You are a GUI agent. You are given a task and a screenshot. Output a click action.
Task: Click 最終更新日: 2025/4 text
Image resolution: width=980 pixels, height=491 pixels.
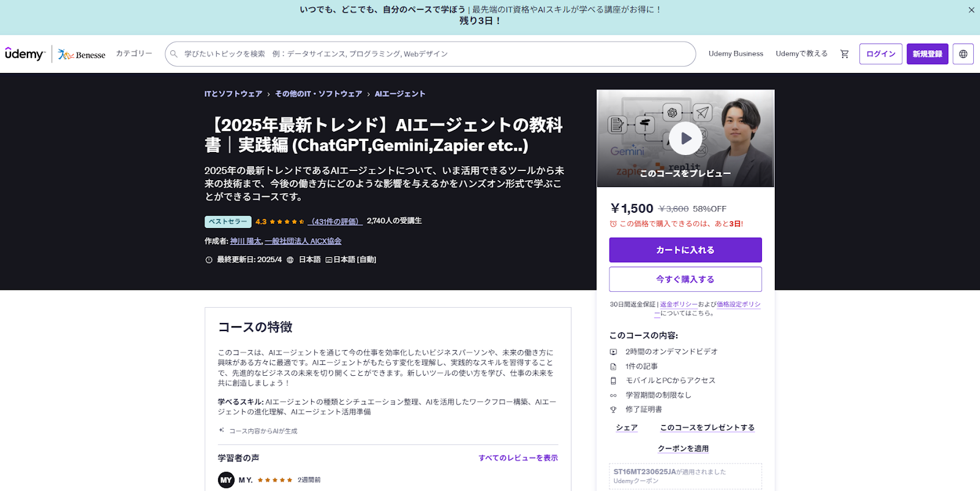coord(249,260)
